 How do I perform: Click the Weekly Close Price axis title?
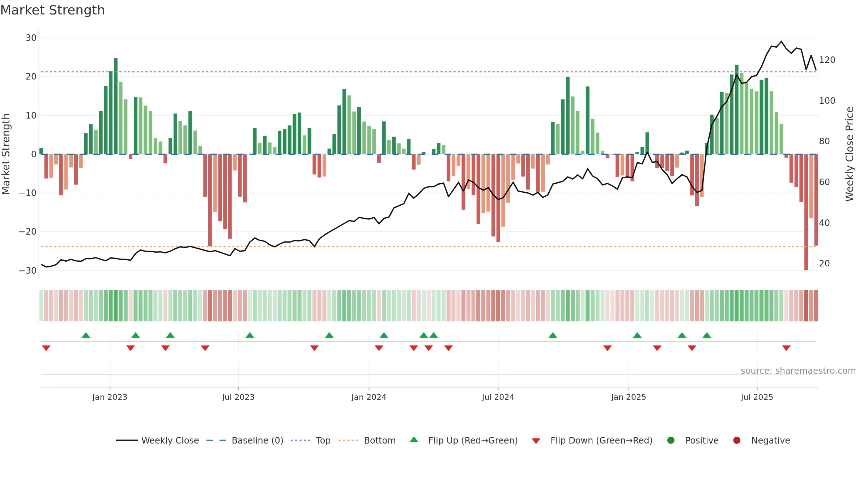850,154
